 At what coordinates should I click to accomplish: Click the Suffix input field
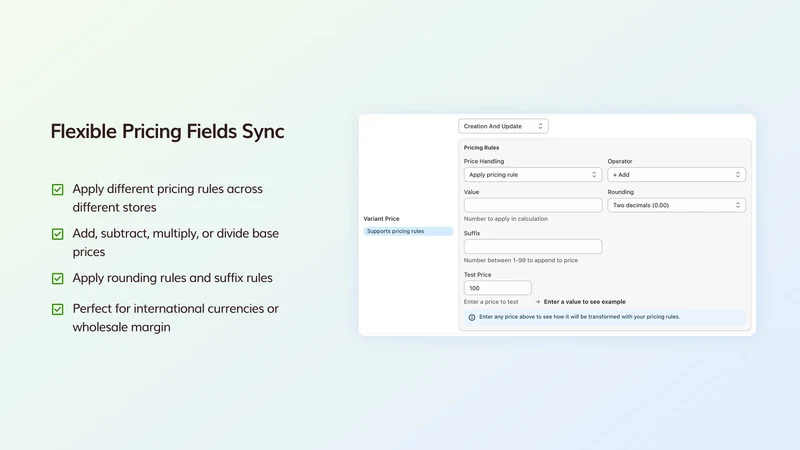coord(533,246)
